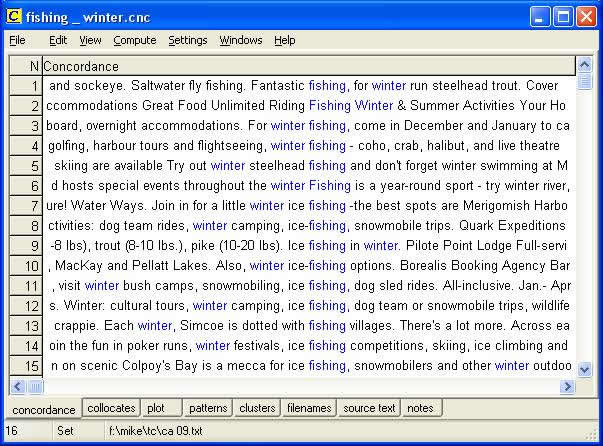Open the Help menu
Viewport: 603px width, 446px height.
(x=285, y=40)
